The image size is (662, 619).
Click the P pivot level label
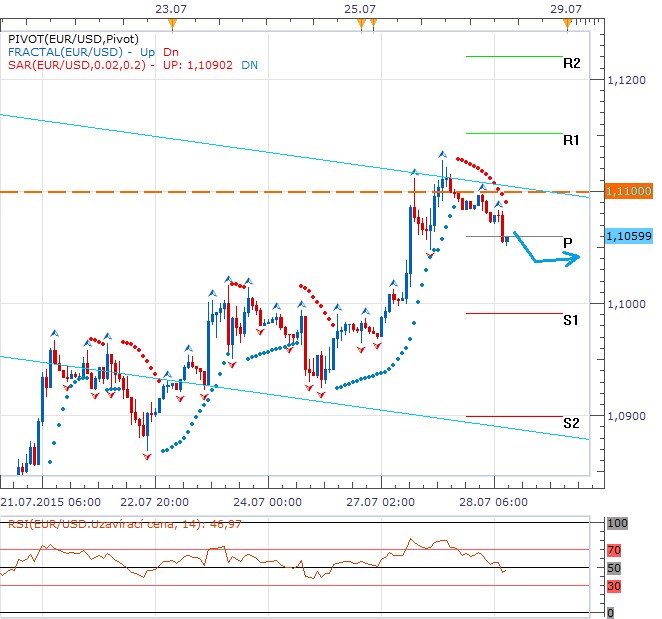[568, 243]
